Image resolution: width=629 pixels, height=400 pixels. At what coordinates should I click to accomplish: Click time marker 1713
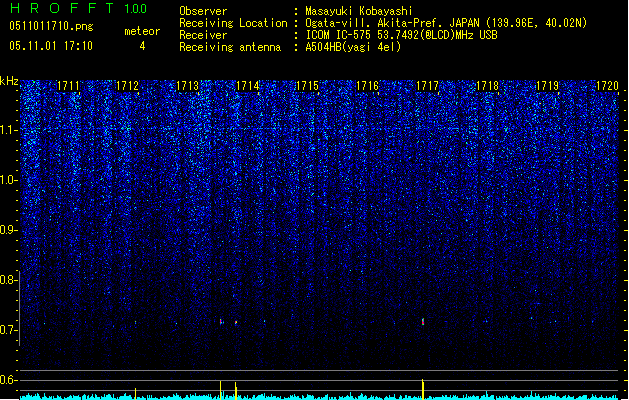coord(188,86)
